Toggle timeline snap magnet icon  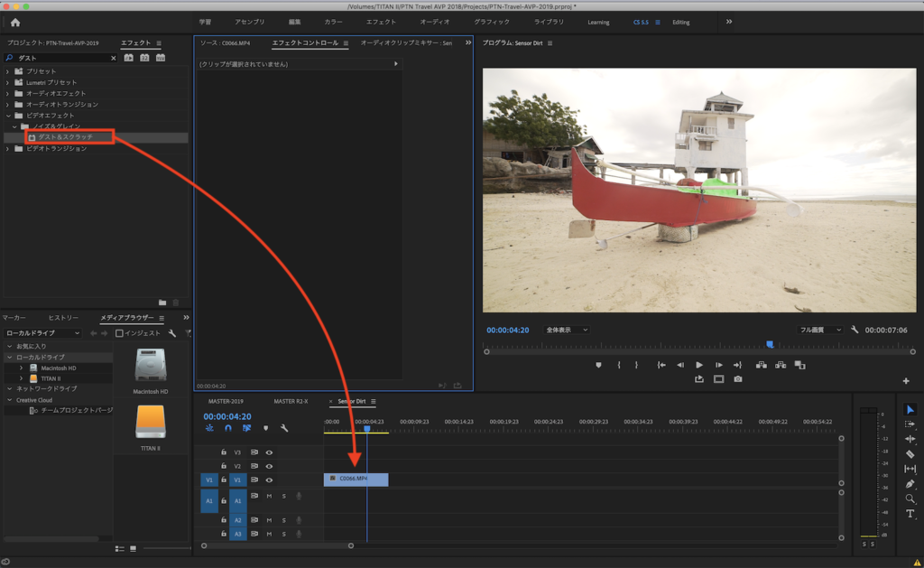[228, 428]
